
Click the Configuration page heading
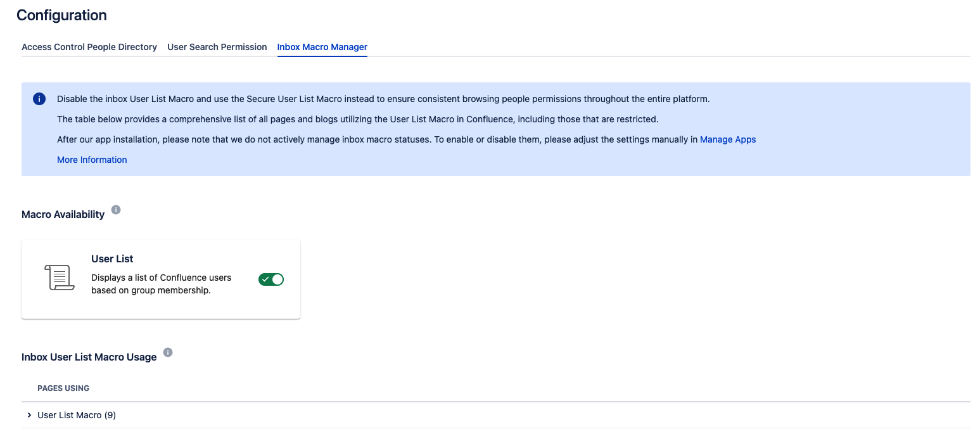point(61,15)
